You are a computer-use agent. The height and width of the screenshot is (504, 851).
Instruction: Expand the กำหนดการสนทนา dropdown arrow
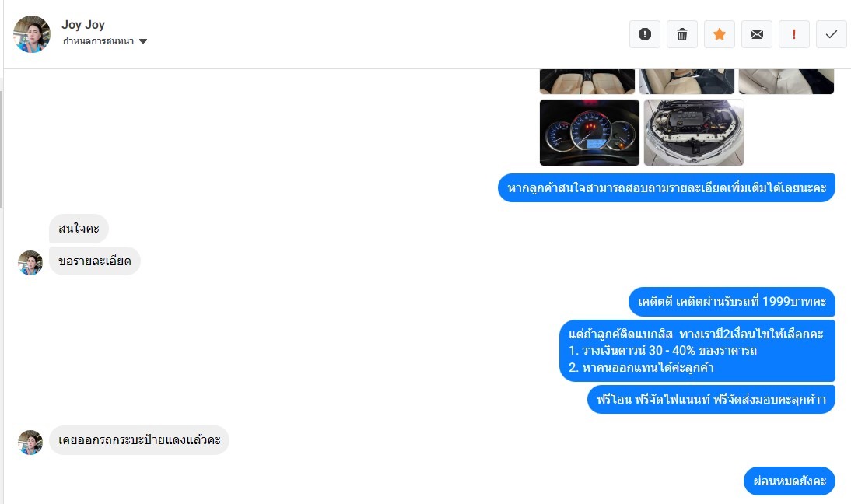click(143, 41)
